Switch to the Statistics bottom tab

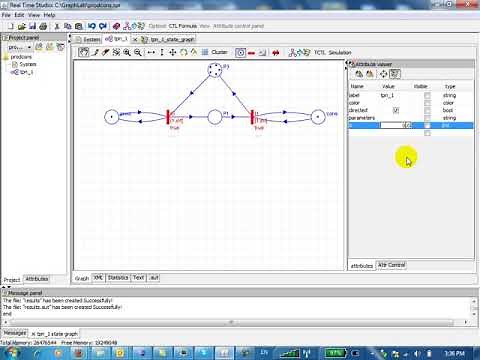coord(118,277)
